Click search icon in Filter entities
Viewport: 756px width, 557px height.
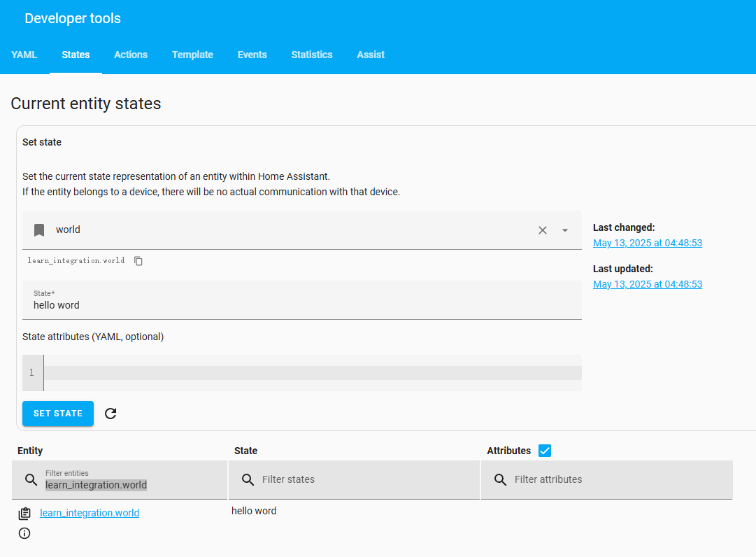coord(31,480)
